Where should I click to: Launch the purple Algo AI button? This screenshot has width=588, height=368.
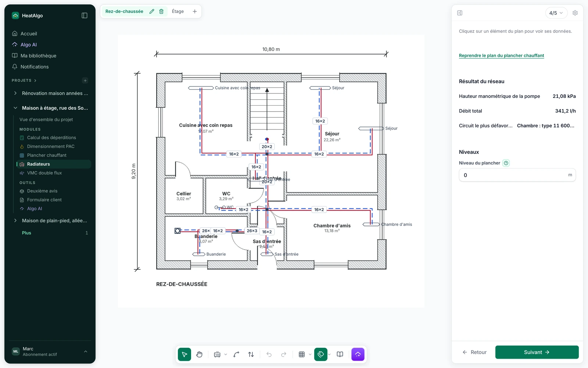pos(358,354)
